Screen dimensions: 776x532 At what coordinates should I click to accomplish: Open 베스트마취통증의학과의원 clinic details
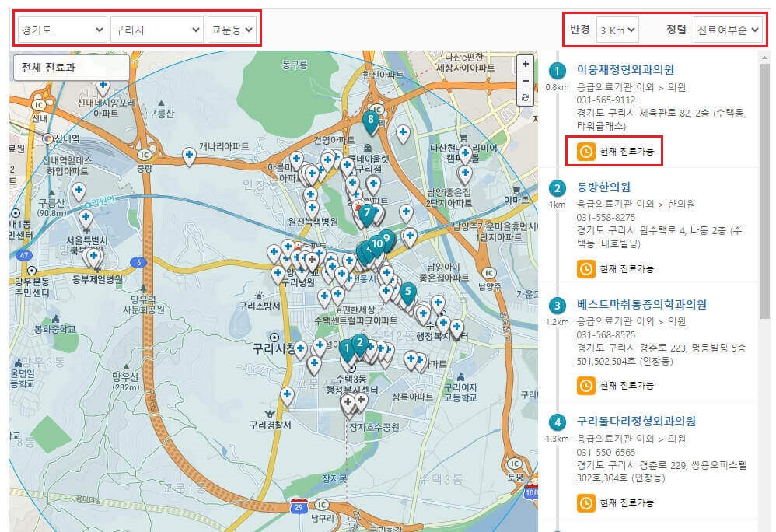coord(641,304)
